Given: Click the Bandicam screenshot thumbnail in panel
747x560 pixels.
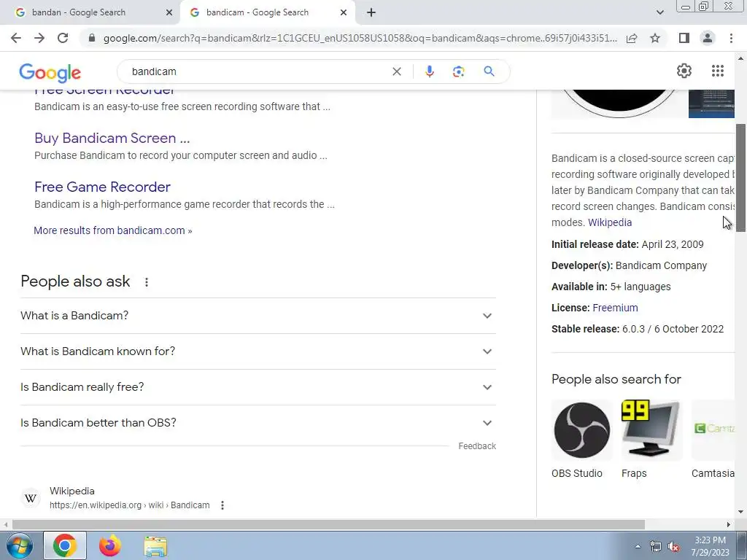Looking at the screenshot, I should click(x=711, y=104).
